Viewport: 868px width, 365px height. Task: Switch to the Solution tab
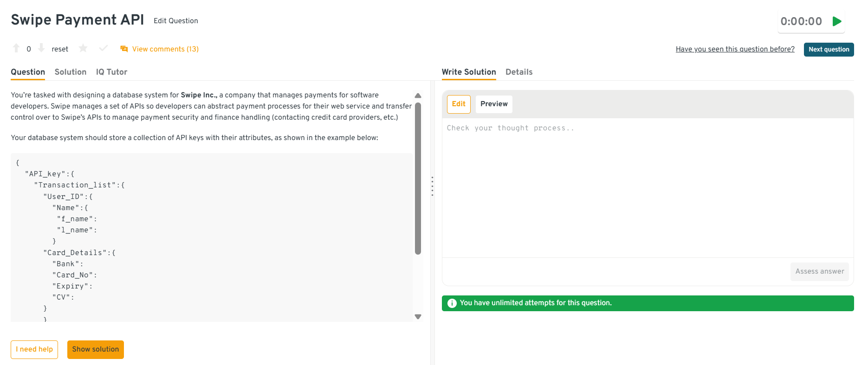pyautogui.click(x=71, y=72)
